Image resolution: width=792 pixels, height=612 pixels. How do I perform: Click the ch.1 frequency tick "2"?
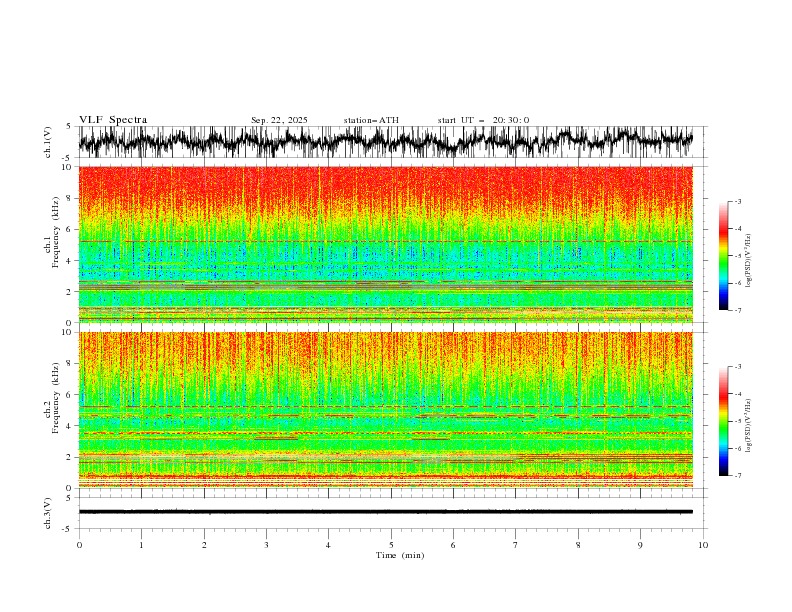(70, 292)
